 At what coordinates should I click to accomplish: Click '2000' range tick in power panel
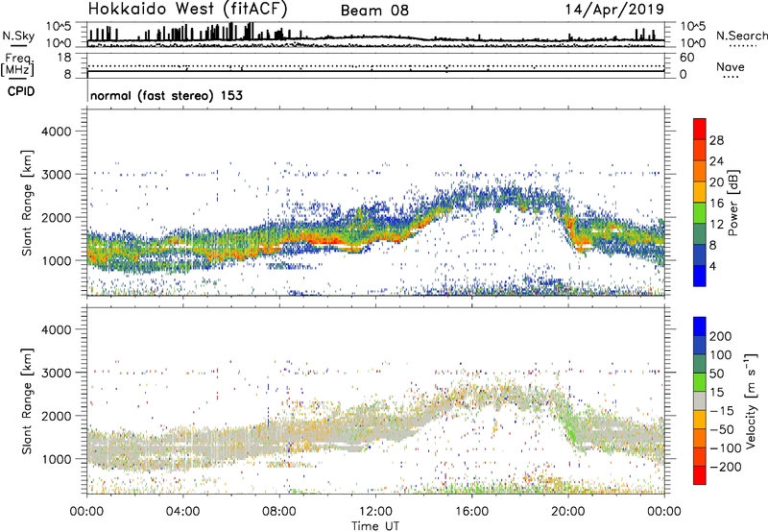click(57, 217)
